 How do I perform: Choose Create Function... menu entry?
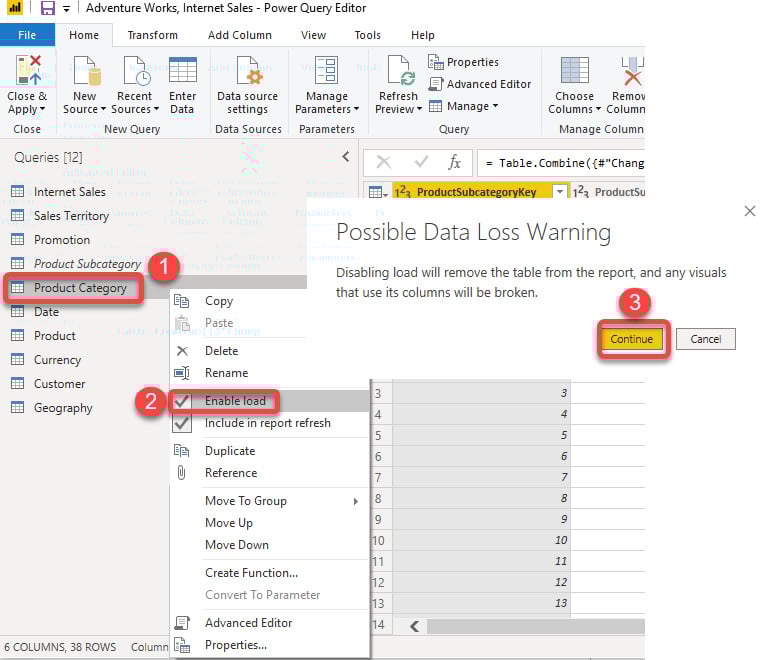tap(251, 573)
